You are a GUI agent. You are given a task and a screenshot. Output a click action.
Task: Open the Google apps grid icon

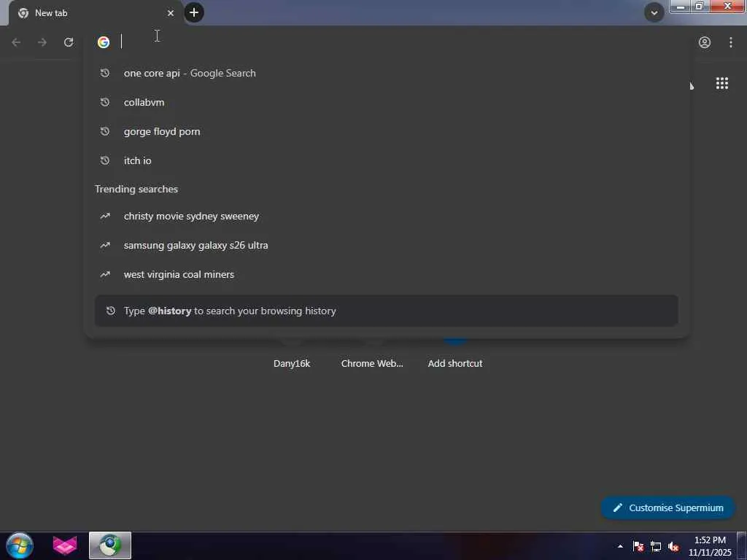pos(721,83)
